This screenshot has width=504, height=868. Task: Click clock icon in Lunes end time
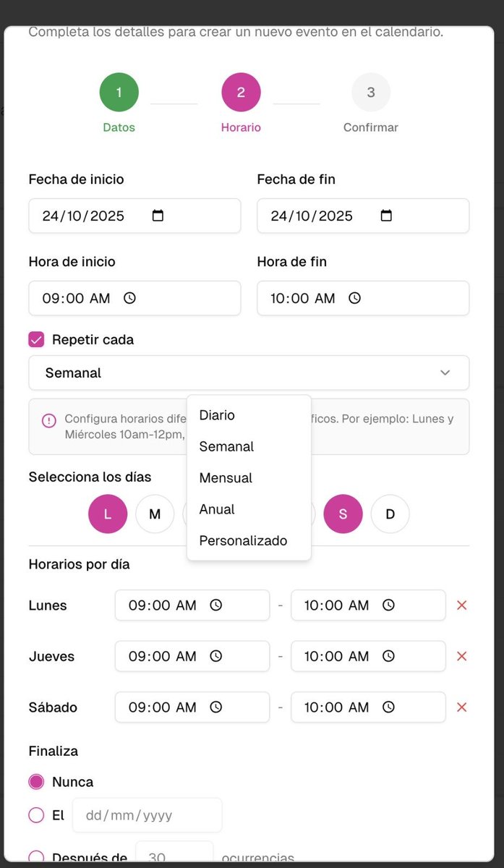[x=388, y=605]
